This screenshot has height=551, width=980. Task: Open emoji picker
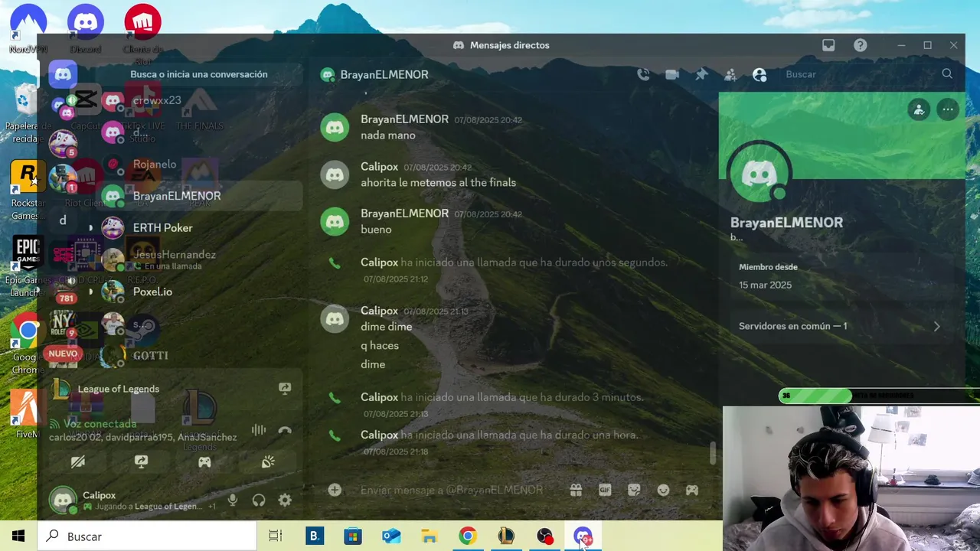663,490
